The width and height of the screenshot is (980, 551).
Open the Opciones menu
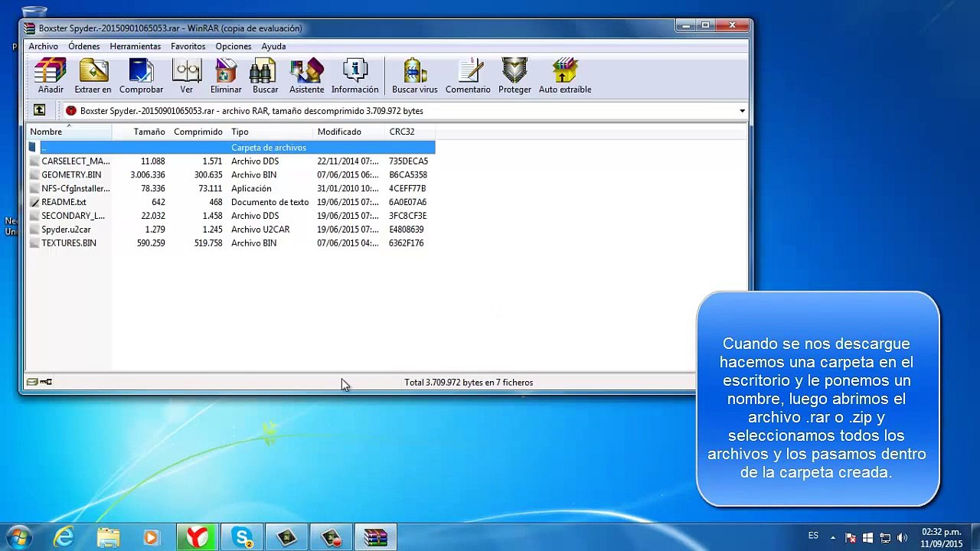[x=234, y=46]
